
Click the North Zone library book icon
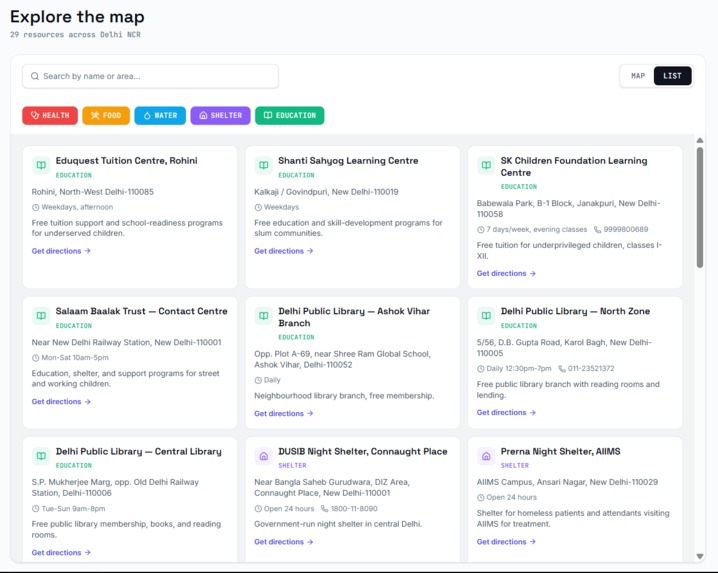point(486,316)
